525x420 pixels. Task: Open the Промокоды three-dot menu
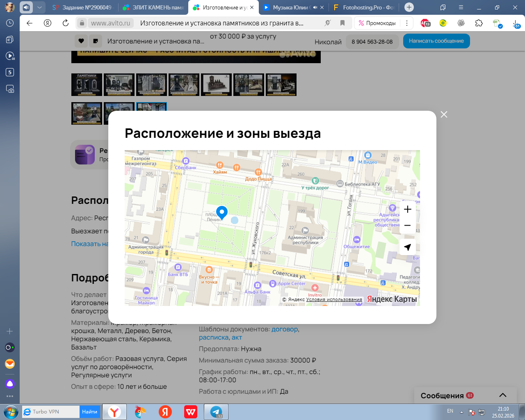click(x=406, y=23)
